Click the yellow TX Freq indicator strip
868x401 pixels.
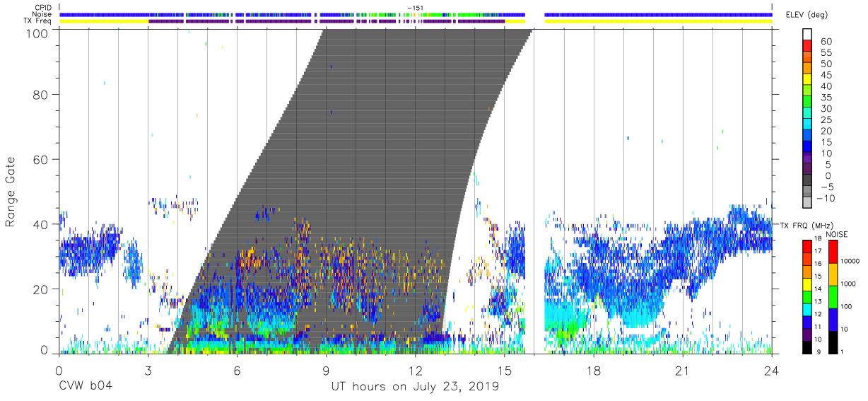pos(416,21)
